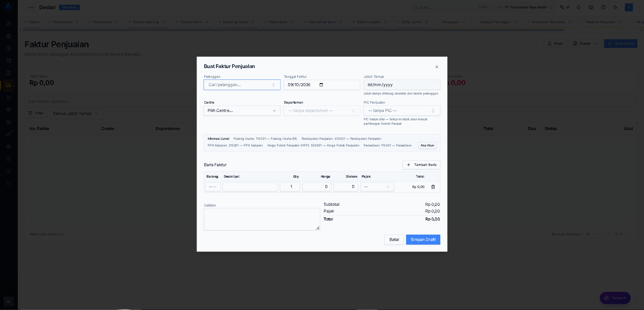Add a row with Tambah Baris
The height and width of the screenshot is (310, 644).
click(421, 165)
